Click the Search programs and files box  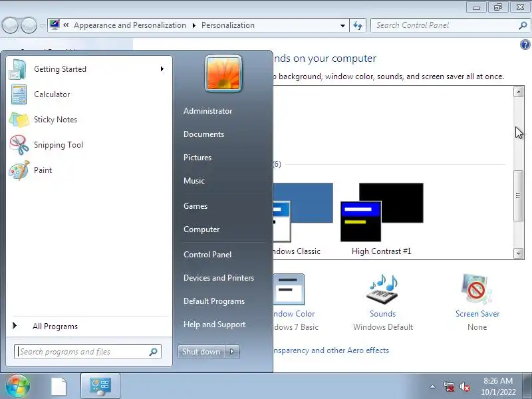click(x=88, y=352)
